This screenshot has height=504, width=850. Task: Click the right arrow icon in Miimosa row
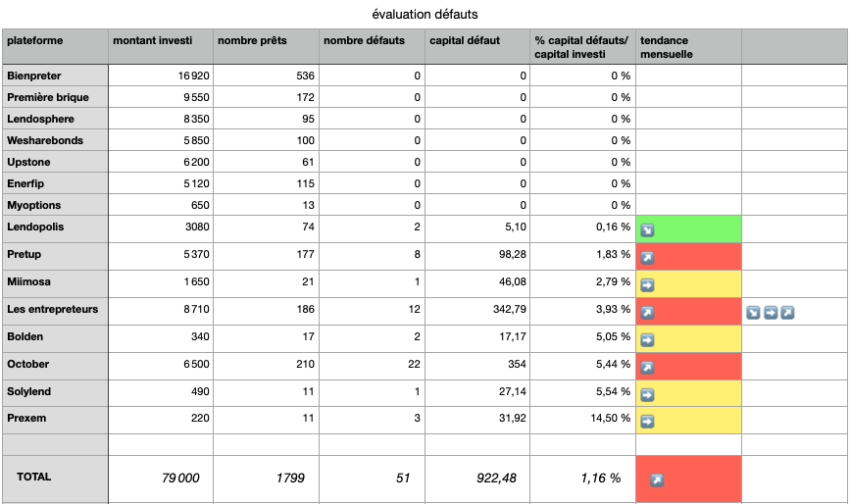coord(647,285)
